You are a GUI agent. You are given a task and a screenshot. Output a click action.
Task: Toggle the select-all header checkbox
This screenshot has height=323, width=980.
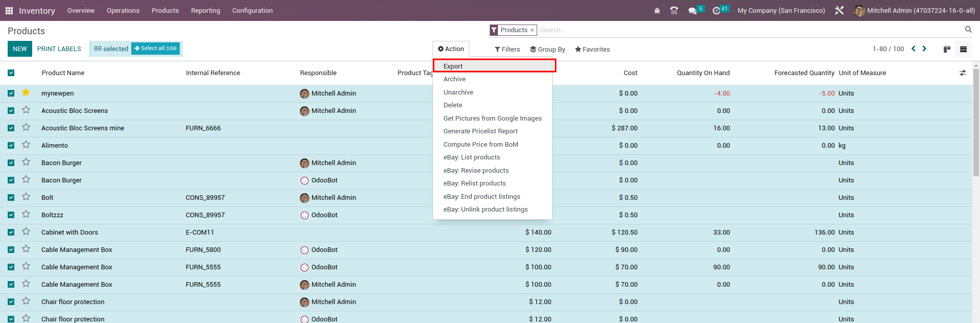pyautogui.click(x=11, y=73)
